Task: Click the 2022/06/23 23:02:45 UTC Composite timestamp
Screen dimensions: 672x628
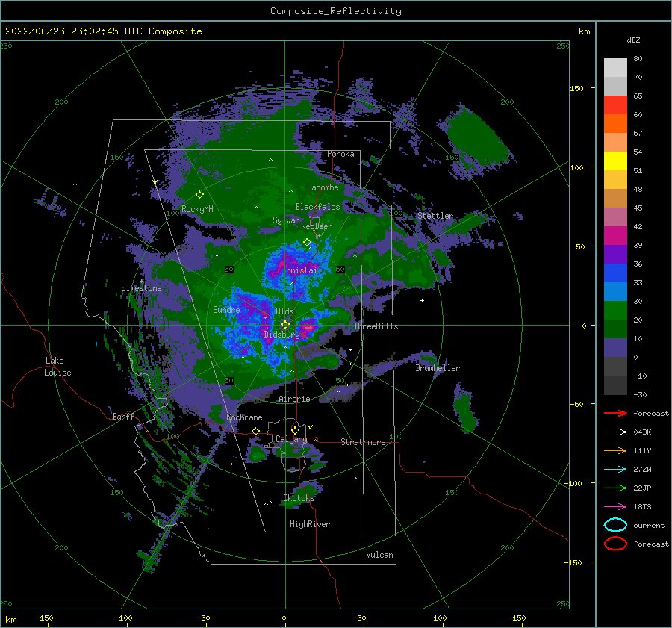Action: [x=103, y=31]
